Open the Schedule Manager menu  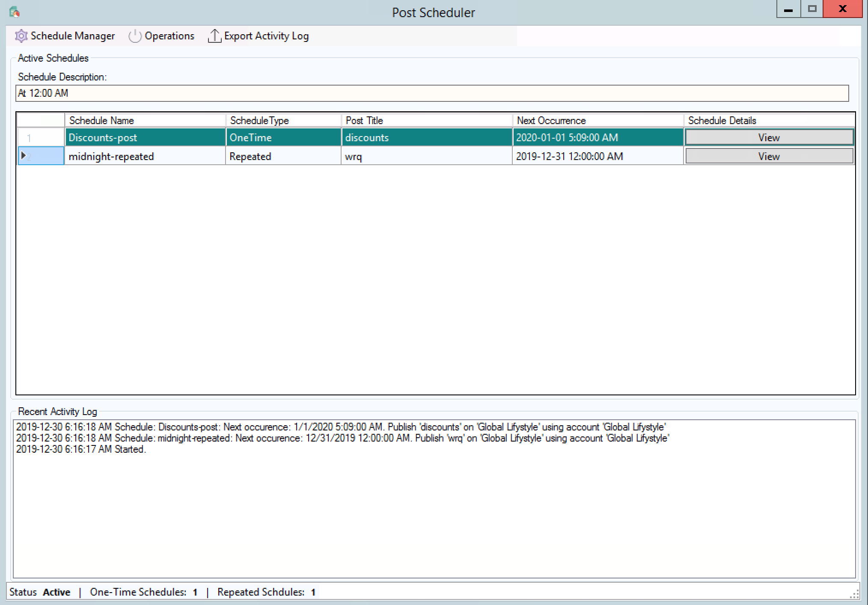pyautogui.click(x=65, y=36)
